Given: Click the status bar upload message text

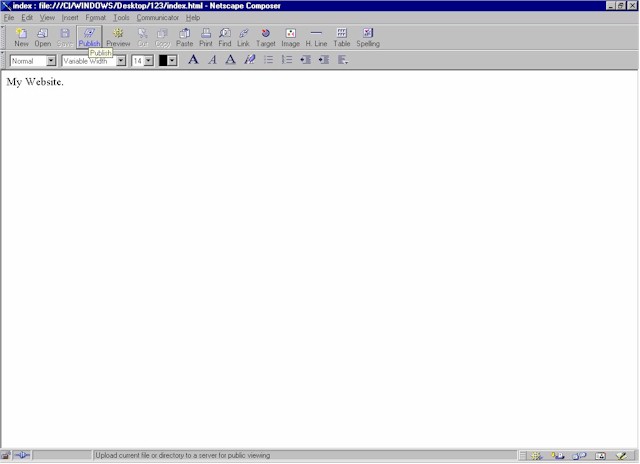Looking at the screenshot, I should pos(182,455).
